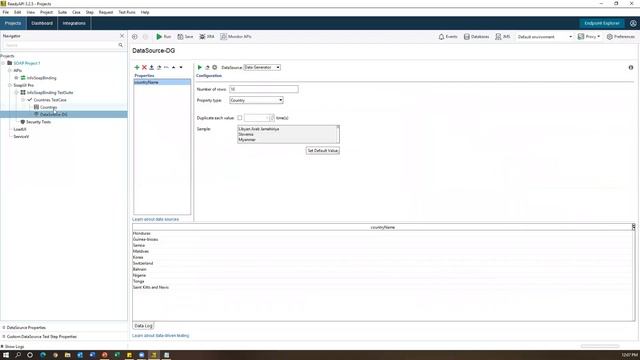The height and width of the screenshot is (360, 640).
Task: Open the Help menu
Action: pos(145,12)
